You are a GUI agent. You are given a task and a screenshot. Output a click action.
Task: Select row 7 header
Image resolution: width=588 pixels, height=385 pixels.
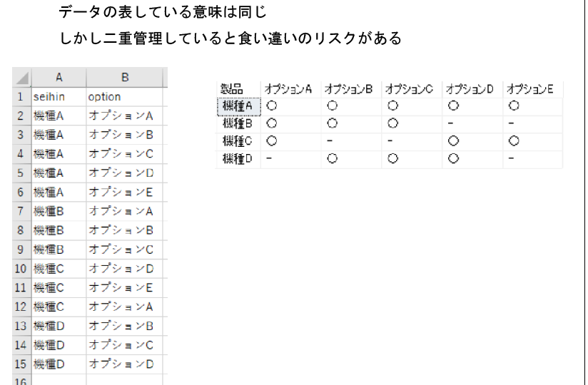(x=21, y=211)
